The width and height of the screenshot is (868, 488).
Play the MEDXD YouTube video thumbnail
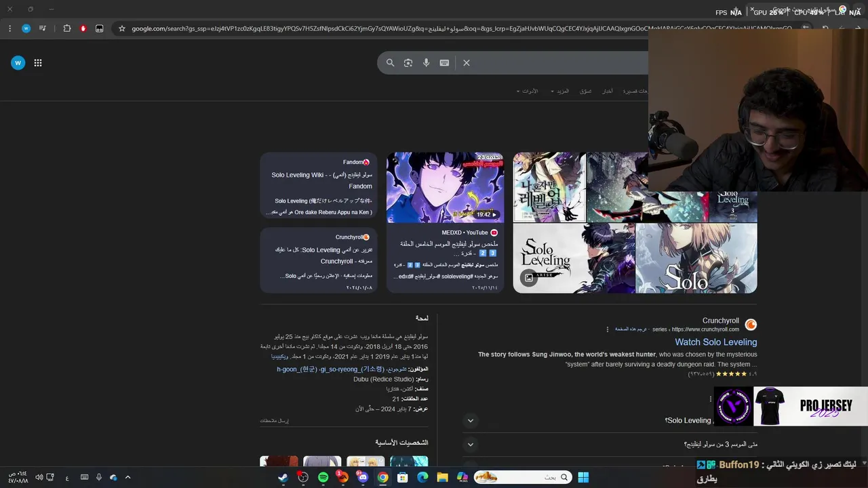tap(446, 188)
